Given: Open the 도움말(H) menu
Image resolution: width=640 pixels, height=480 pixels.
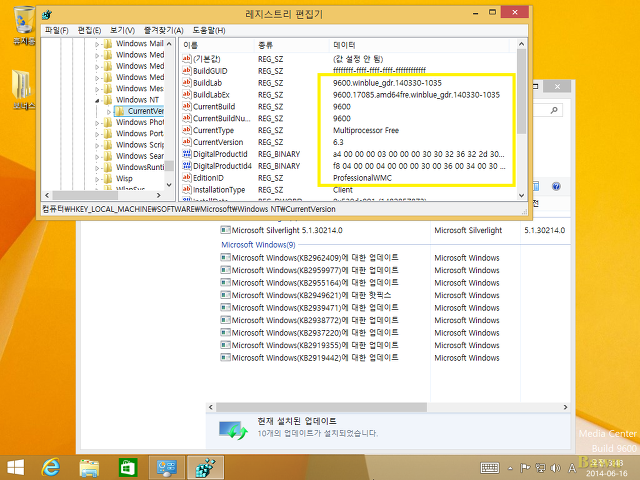Looking at the screenshot, I should (209, 30).
